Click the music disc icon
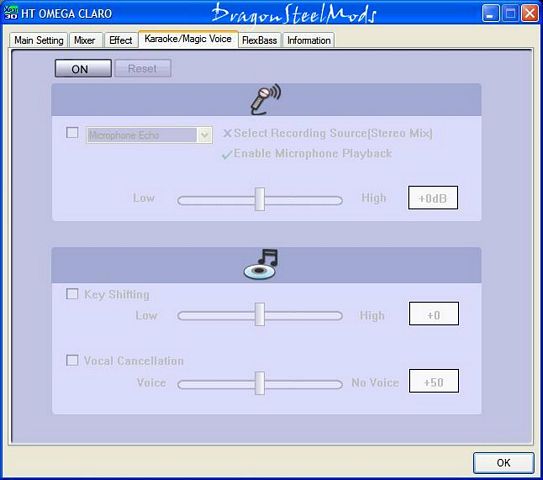The width and height of the screenshot is (543, 480). [x=261, y=264]
